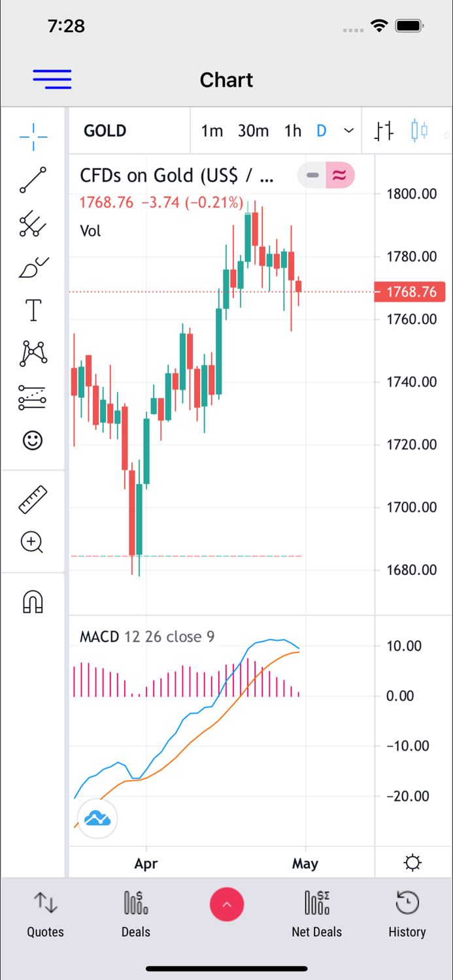
Task: Open chart settings via the gear icon
Action: (x=412, y=862)
